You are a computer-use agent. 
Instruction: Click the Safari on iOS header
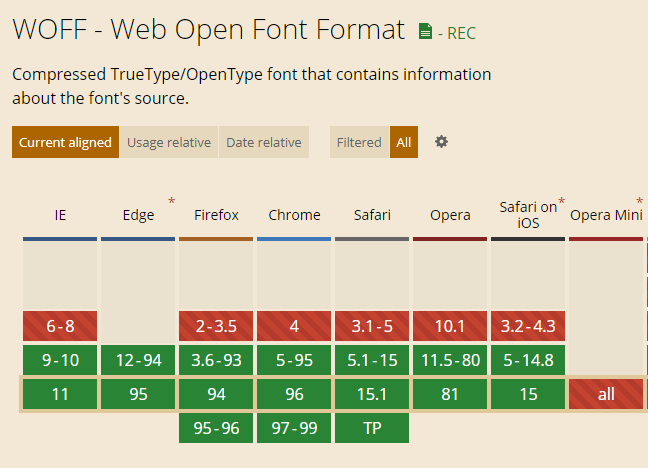[528, 215]
